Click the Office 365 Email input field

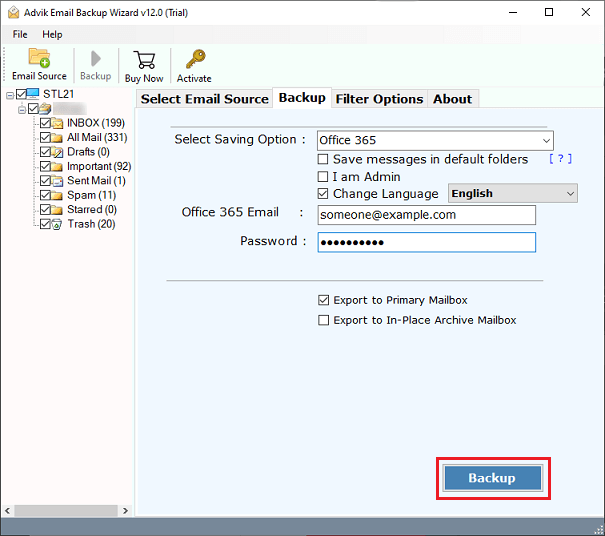point(426,215)
